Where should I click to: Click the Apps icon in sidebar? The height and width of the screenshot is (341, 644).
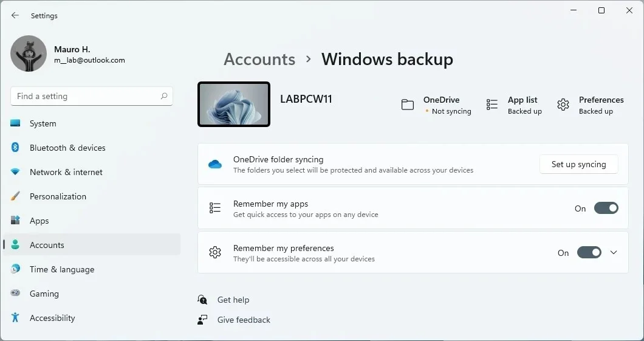pyautogui.click(x=15, y=220)
